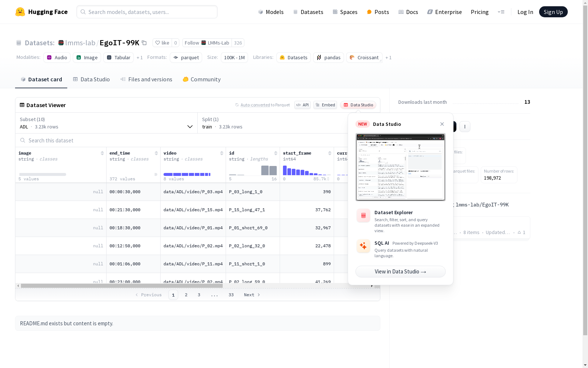Focus the main search models field

[147, 12]
